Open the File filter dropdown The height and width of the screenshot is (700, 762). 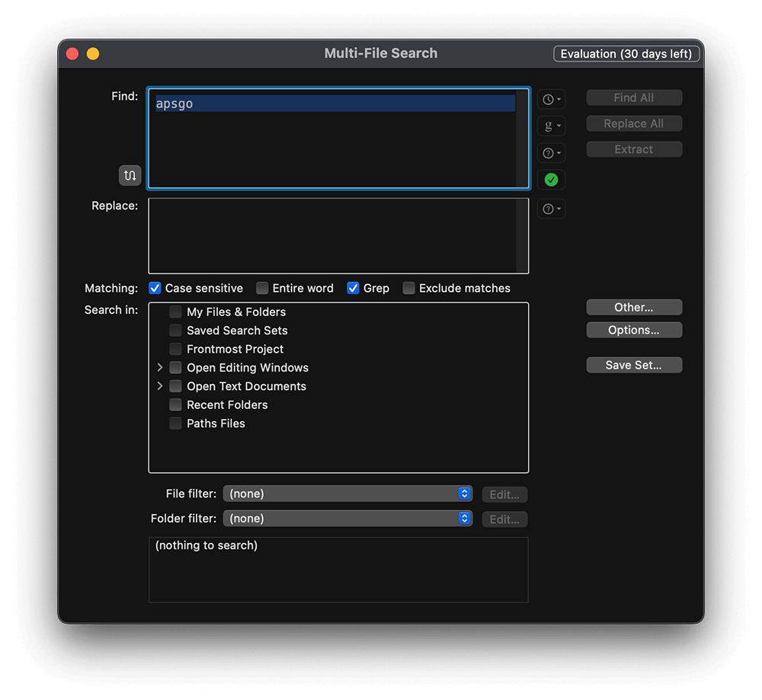coord(347,494)
